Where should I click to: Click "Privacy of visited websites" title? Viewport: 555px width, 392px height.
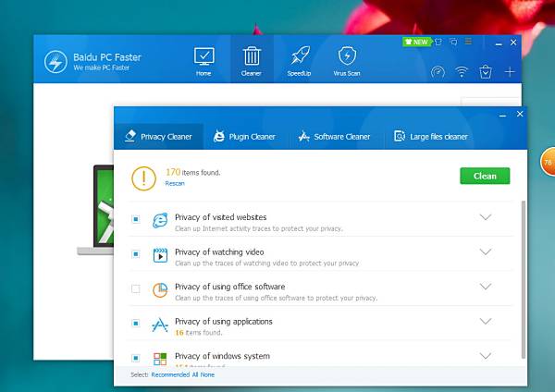tap(220, 217)
